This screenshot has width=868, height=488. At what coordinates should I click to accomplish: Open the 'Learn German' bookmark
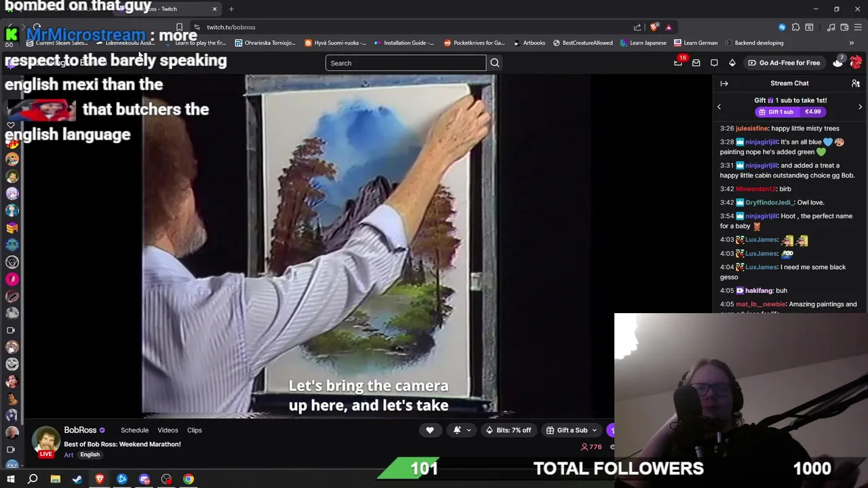(696, 43)
